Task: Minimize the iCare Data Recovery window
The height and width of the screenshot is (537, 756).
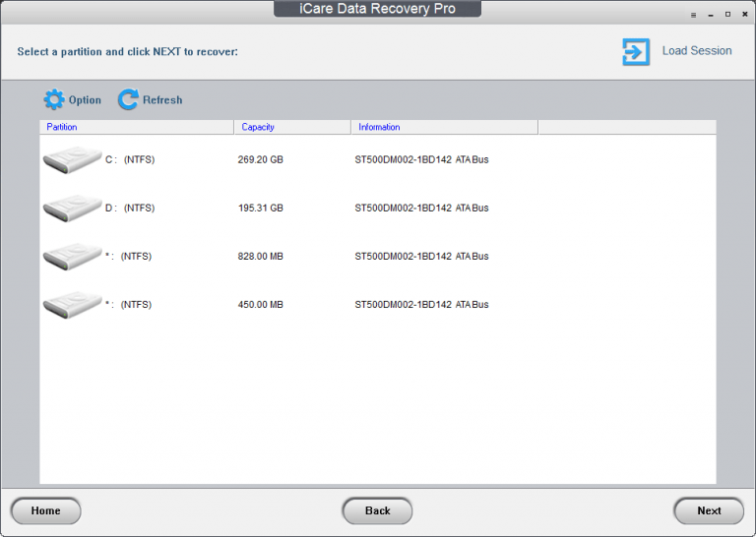Action: click(711, 15)
